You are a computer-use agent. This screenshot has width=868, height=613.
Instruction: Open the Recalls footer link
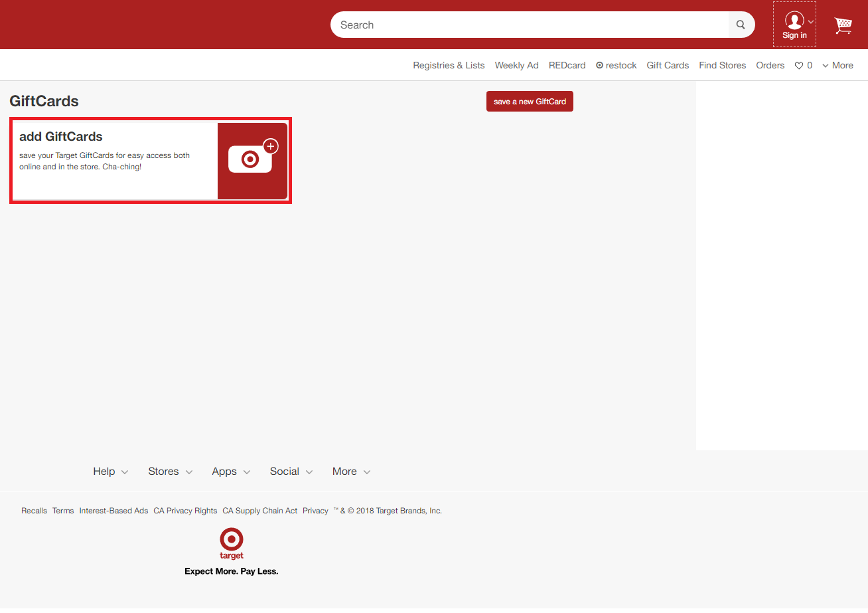(34, 511)
